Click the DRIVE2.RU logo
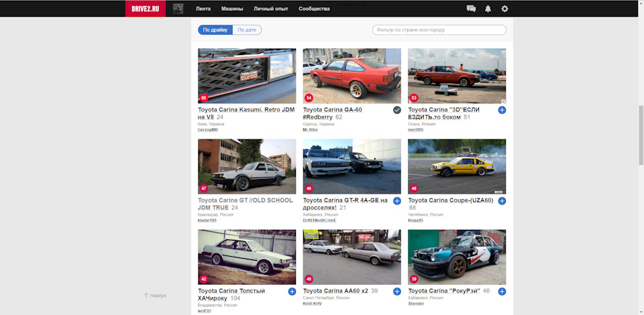Viewport: 644px width, 315px height. 146,9
